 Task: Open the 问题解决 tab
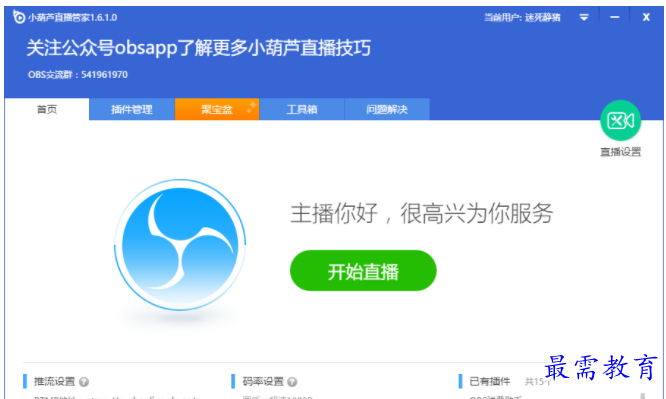[387, 109]
